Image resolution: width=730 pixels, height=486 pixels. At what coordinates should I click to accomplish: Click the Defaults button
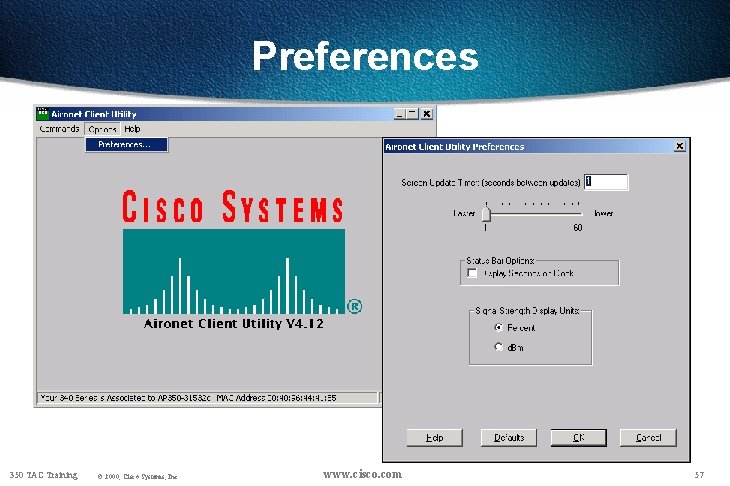click(509, 438)
